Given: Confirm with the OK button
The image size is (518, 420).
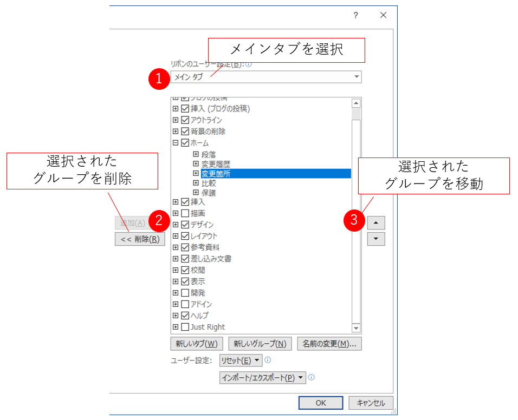Looking at the screenshot, I should coord(321,403).
